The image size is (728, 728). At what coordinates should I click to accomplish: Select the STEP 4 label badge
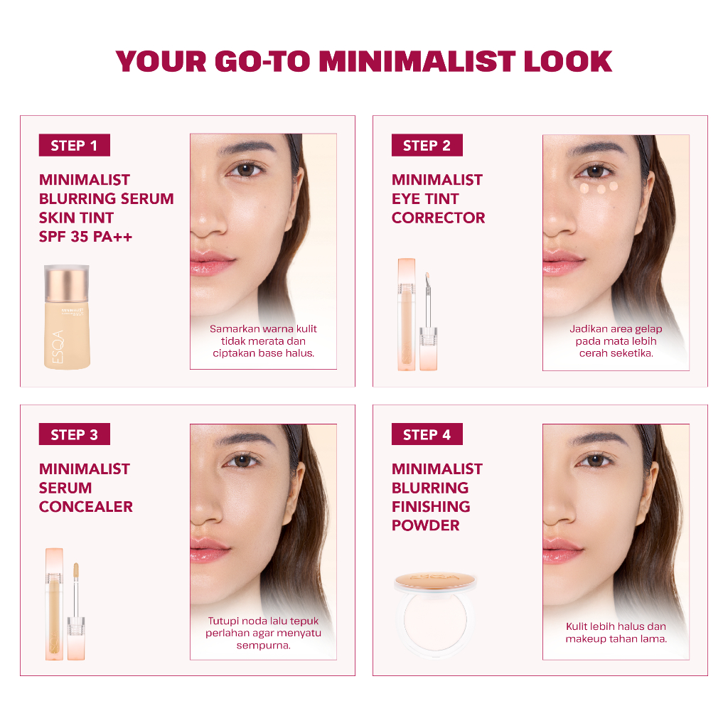point(427,434)
